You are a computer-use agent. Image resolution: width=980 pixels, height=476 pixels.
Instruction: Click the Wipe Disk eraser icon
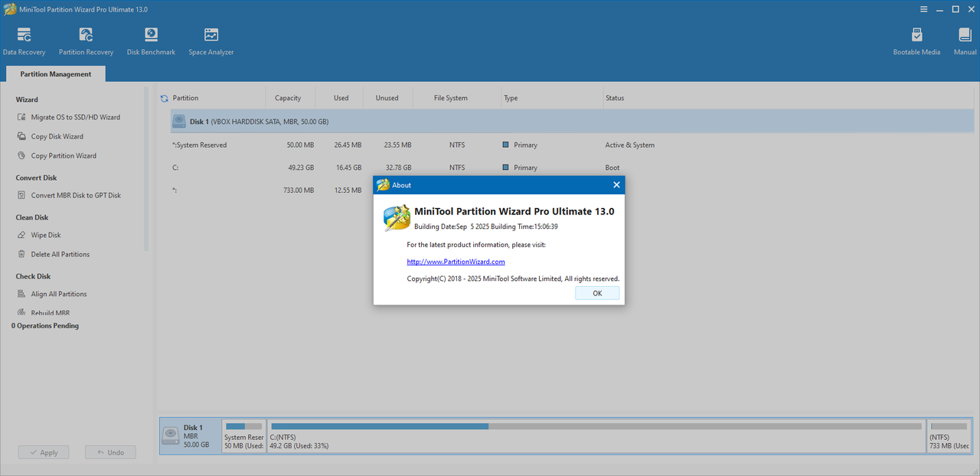click(22, 235)
